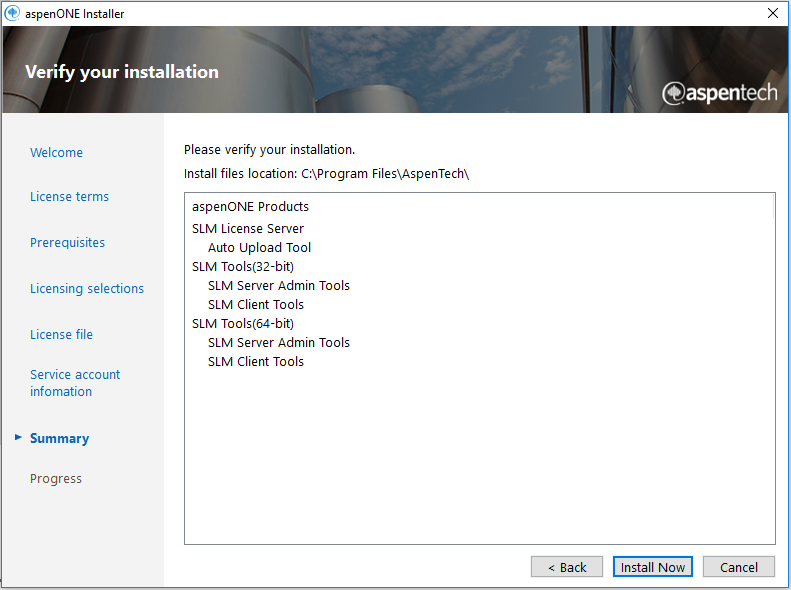Go back with the Back button
Viewport: 791px width, 590px height.
567,567
